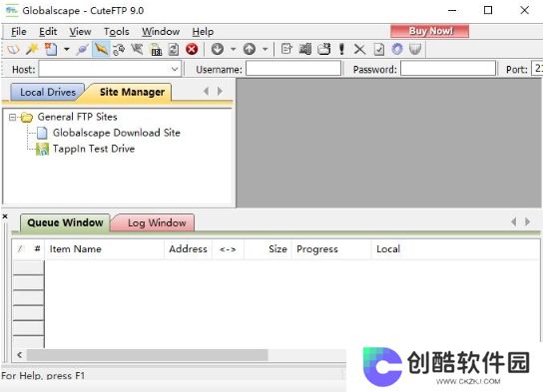
Task: Maximize the CuteFTP window
Action: coord(488,10)
